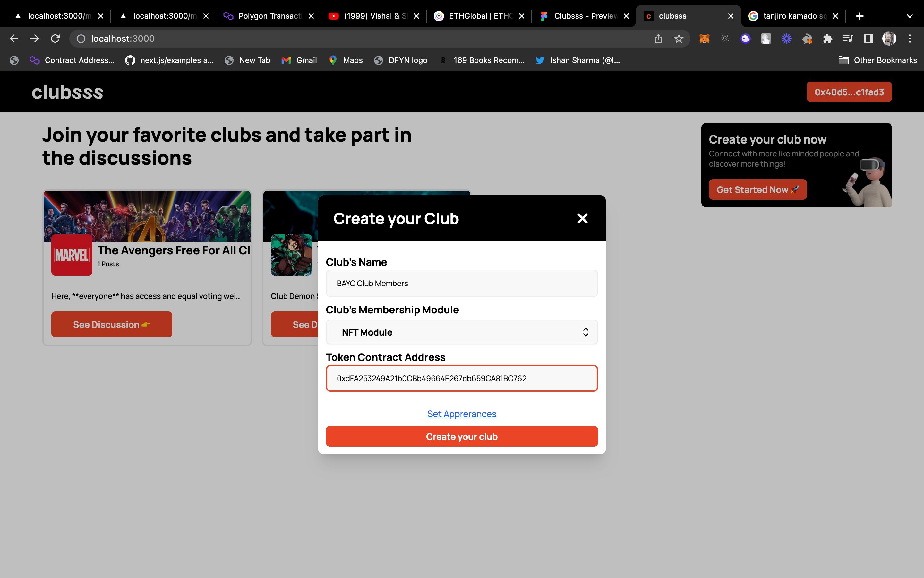Image resolution: width=924 pixels, height=578 pixels.
Task: Open the 169 Books Recom bookmark
Action: [482, 60]
